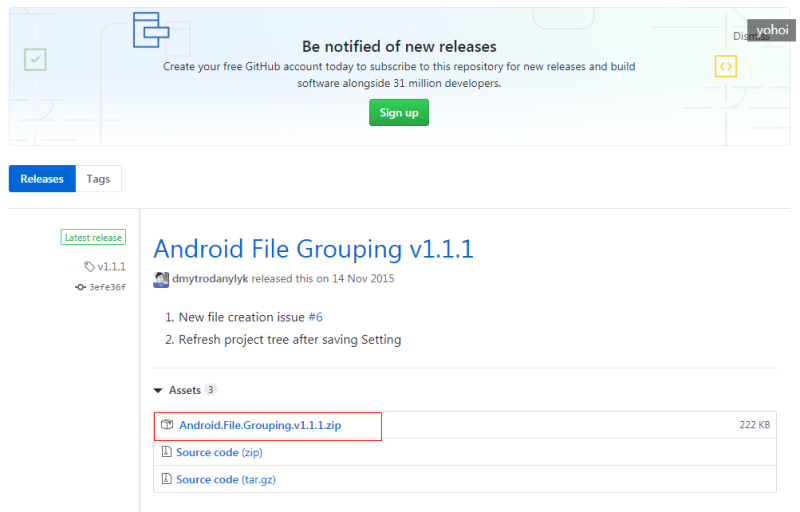Click dmytrodanylyk's avatar image
Viewport: 800px width, 512px height.
point(161,279)
